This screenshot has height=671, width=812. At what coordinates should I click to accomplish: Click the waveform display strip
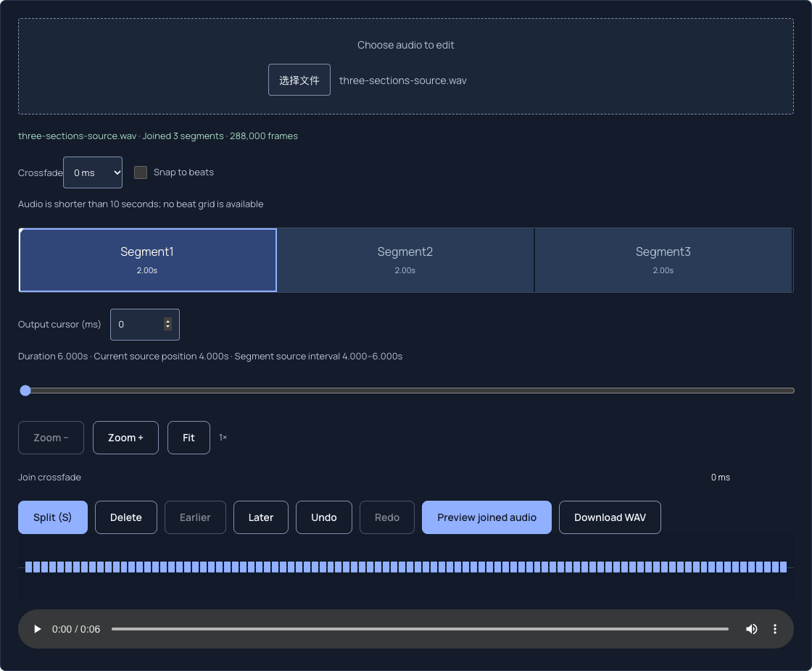pos(406,567)
